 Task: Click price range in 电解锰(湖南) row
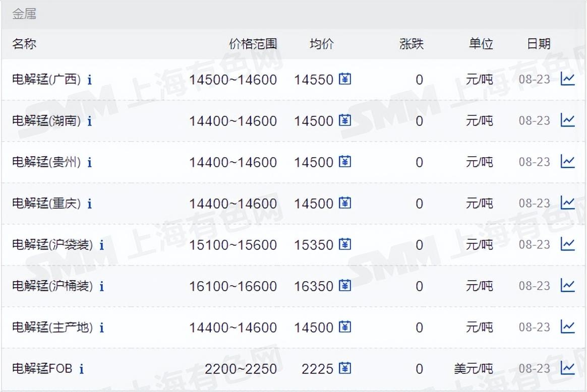(233, 121)
